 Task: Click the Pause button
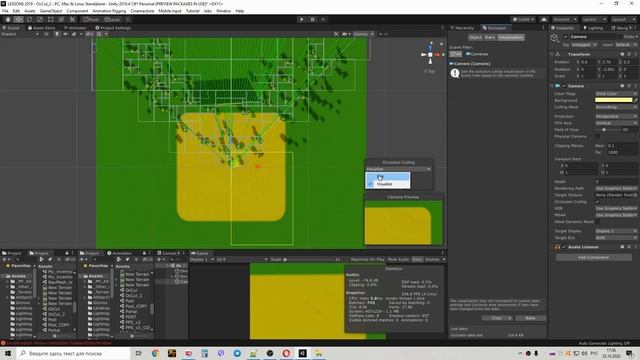click(313, 19)
